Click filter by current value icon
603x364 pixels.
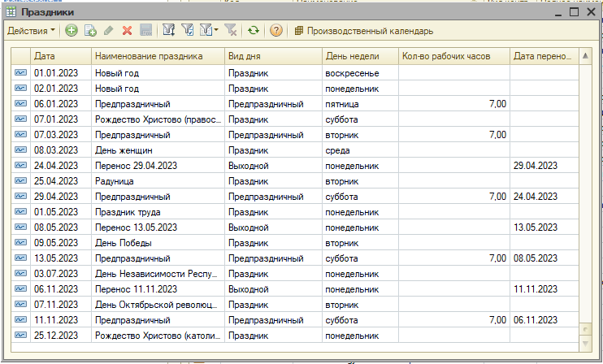tap(188, 31)
